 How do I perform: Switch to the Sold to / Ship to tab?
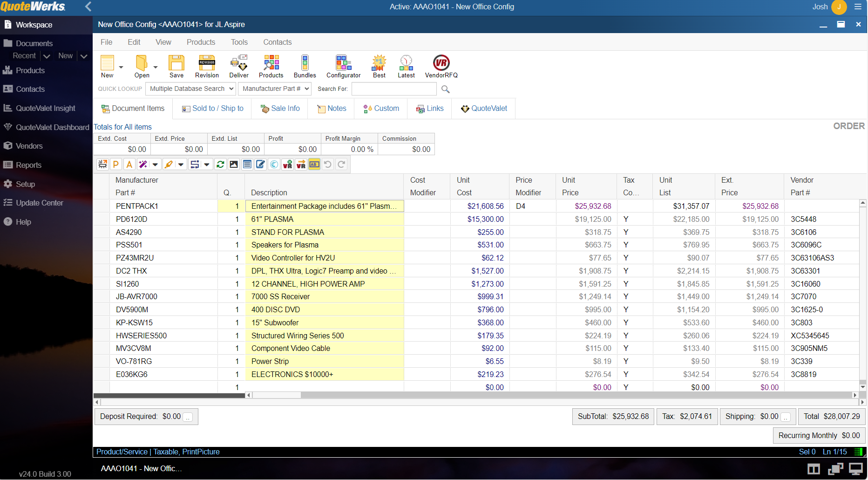click(212, 109)
